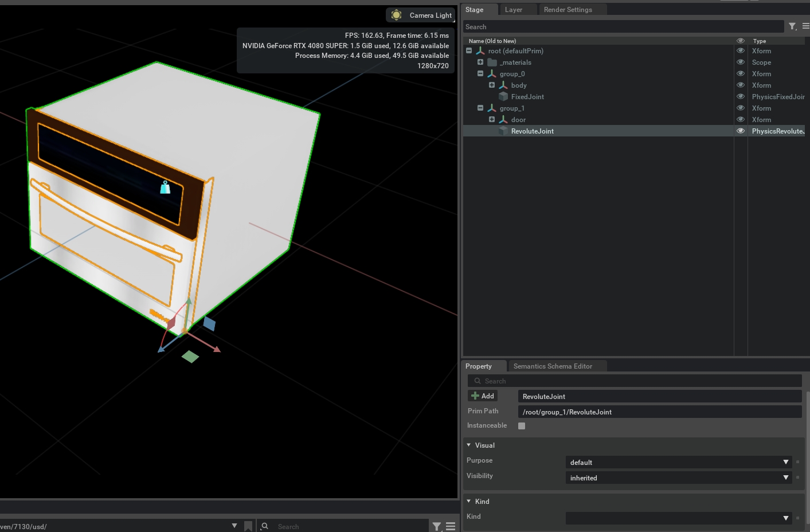
Task: Click the green plus Add icon in Property panel
Action: pos(475,396)
